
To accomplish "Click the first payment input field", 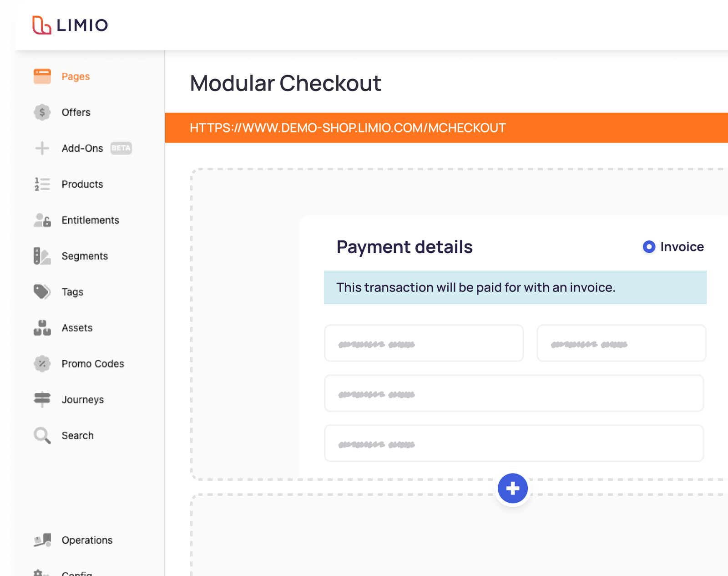I will click(424, 343).
